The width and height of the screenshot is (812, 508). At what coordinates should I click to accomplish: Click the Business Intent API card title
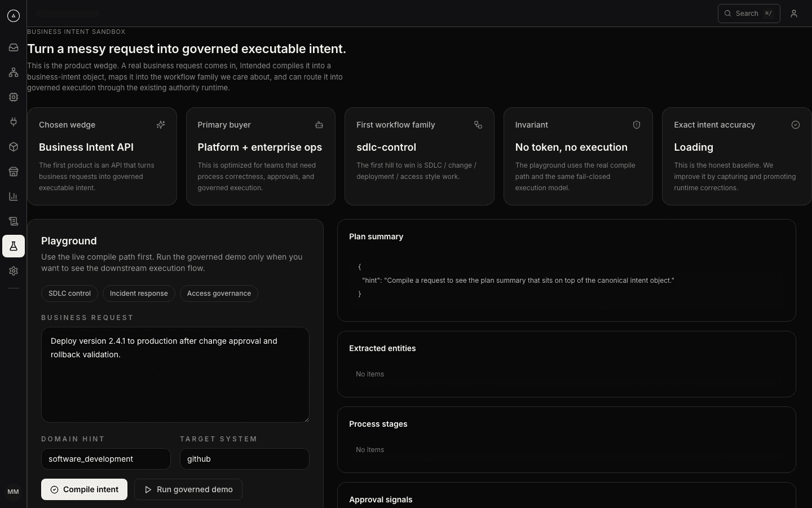86,147
